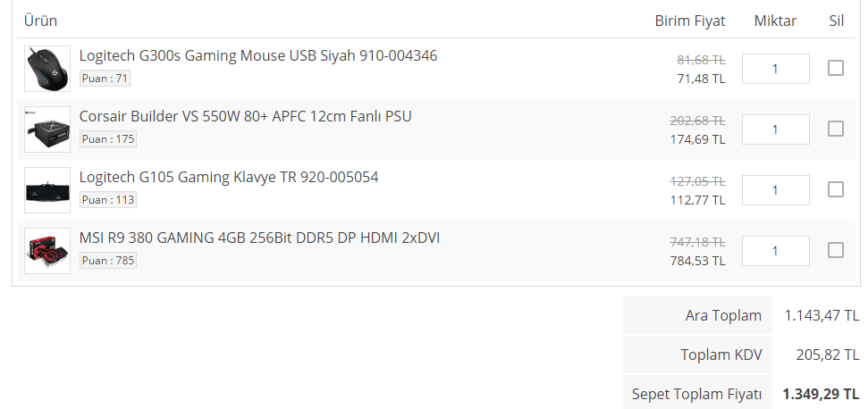Screen dimensions: 868x409
Task: Mark MSI R9 380 for deletion
Action: (836, 250)
